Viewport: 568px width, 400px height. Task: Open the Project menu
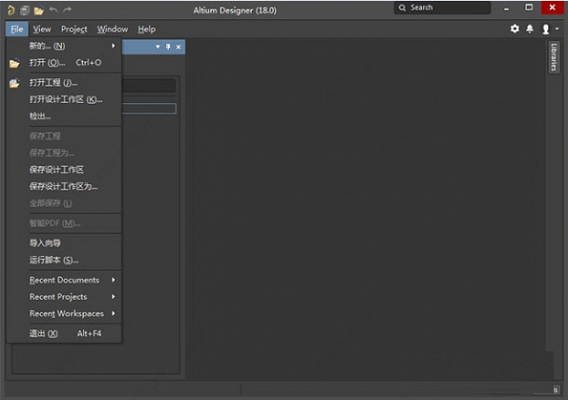pyautogui.click(x=74, y=29)
